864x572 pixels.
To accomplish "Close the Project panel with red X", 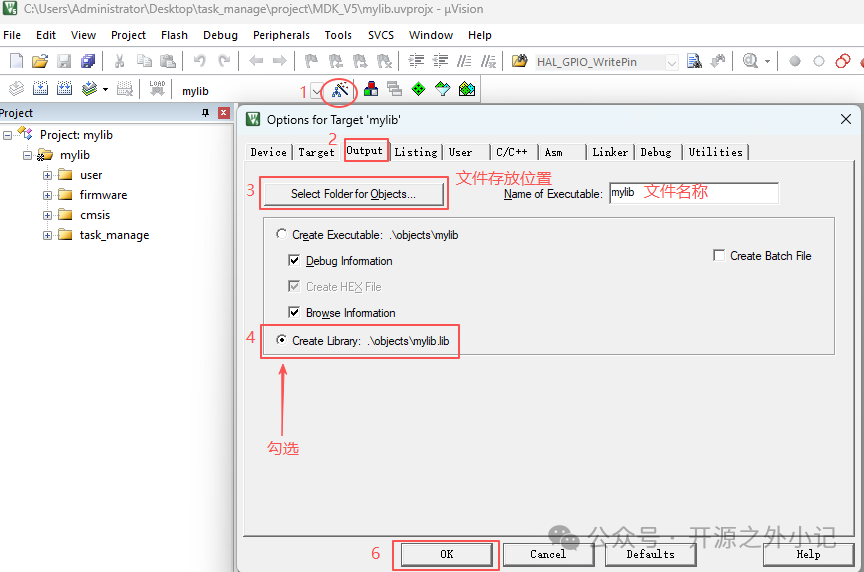I will click(x=224, y=113).
